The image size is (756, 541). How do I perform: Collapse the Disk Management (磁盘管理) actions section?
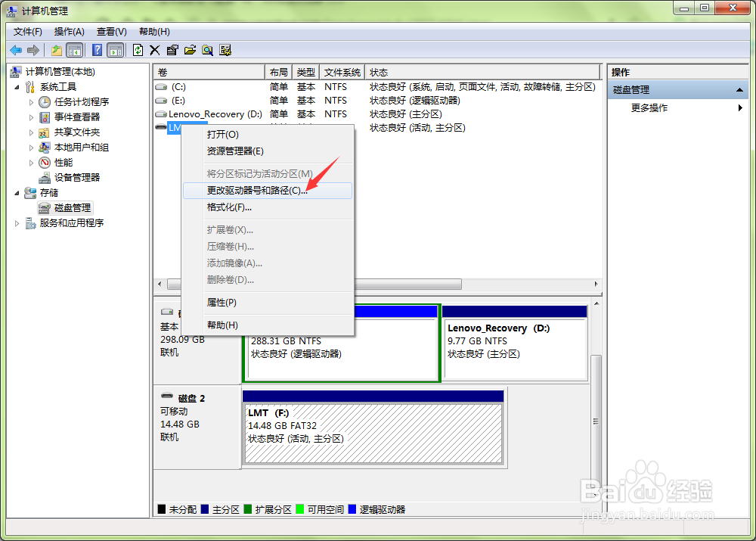739,90
